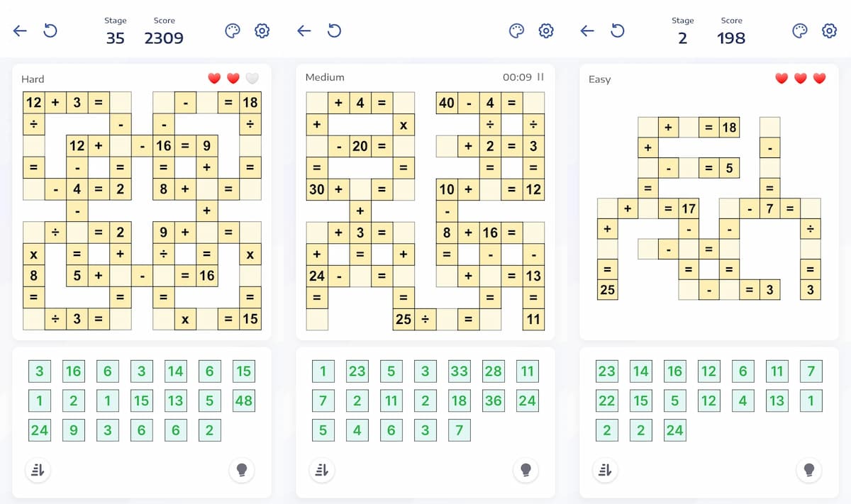Viewport: 851px width, 504px height.
Task: Use the lightbulb hint in Hard puzzle
Action: pos(241,469)
